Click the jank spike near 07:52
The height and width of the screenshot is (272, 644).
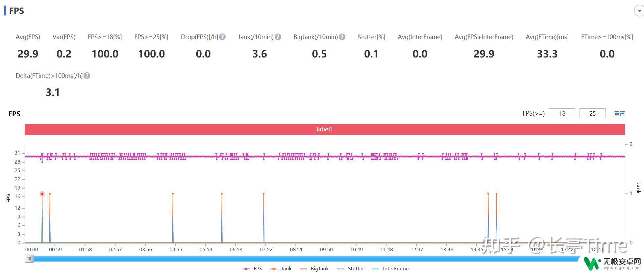263,194
